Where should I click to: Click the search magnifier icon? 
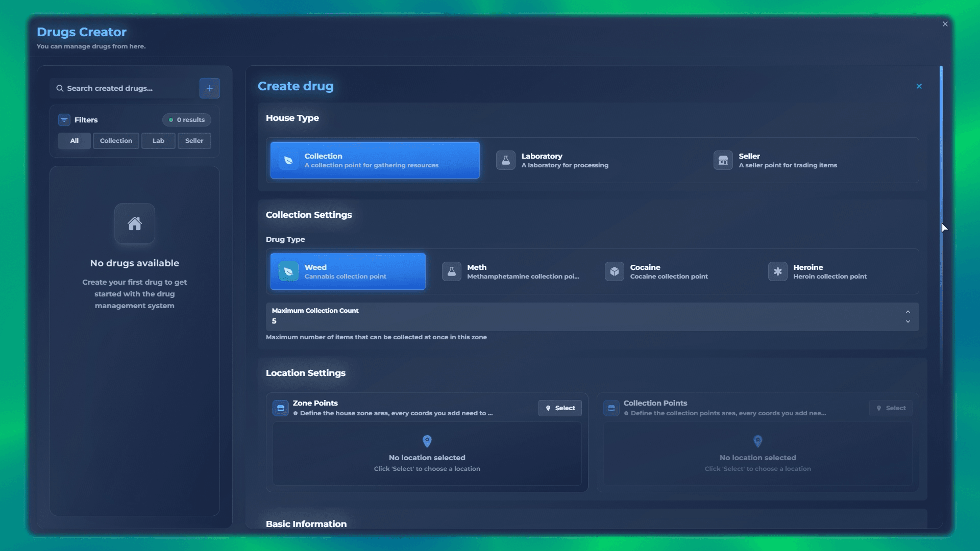pos(60,88)
